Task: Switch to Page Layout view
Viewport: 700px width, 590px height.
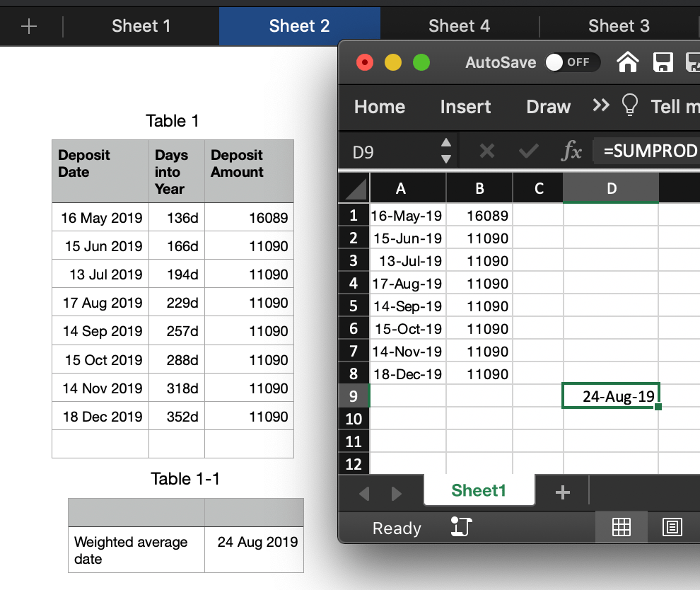Action: [x=672, y=527]
